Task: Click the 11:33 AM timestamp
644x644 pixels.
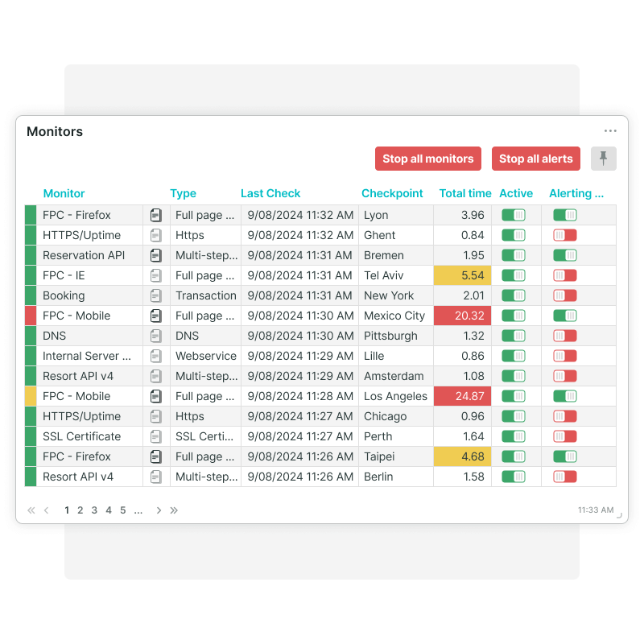Action: click(596, 510)
